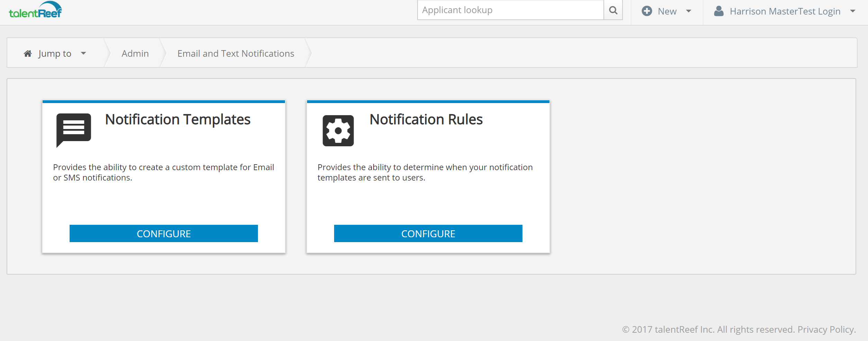Go to the Admin breadcrumb
868x341 pixels.
[135, 54]
